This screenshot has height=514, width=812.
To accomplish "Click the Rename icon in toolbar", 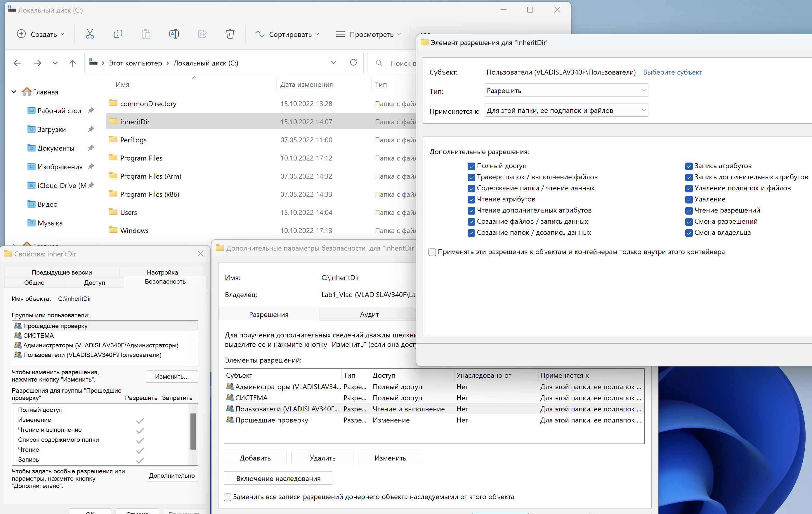I will 174,34.
